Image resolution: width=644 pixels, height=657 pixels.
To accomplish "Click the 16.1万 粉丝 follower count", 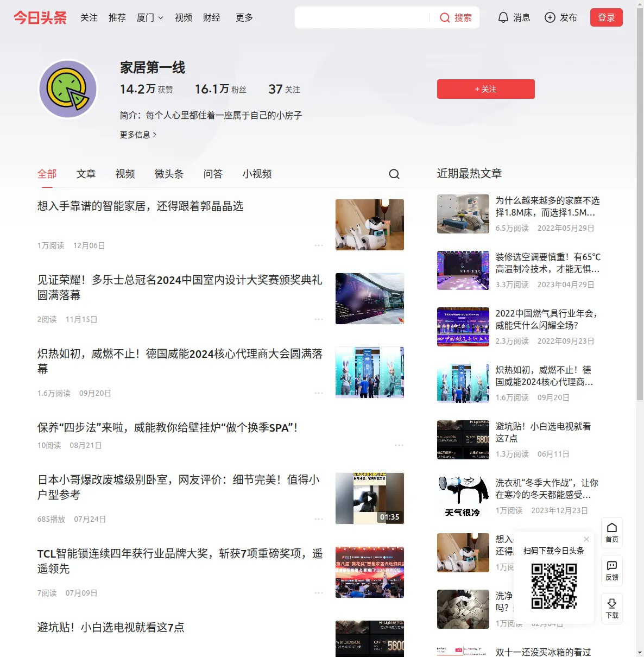I will [220, 89].
